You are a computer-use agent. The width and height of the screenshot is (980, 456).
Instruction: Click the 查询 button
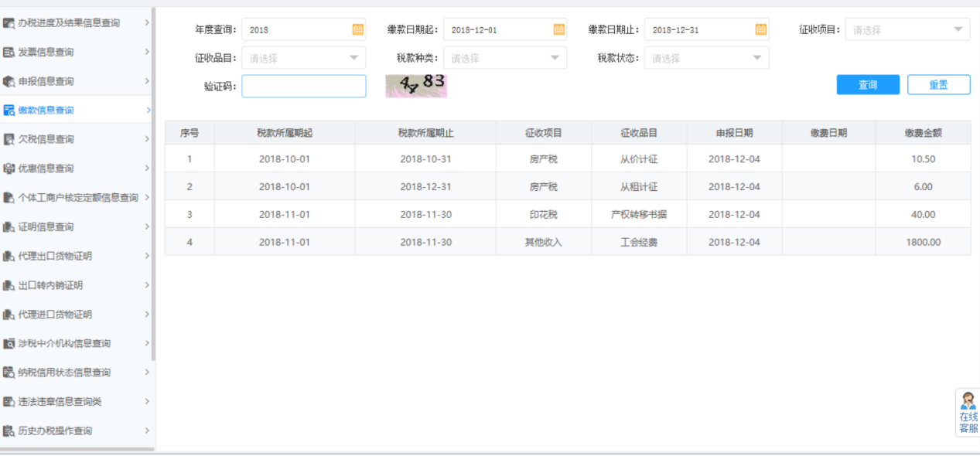[868, 85]
